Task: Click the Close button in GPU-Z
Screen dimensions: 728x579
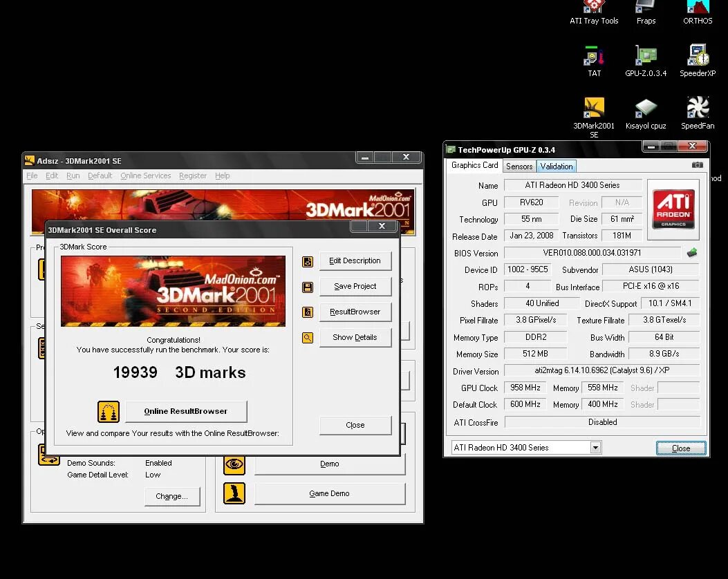Action: (x=681, y=448)
